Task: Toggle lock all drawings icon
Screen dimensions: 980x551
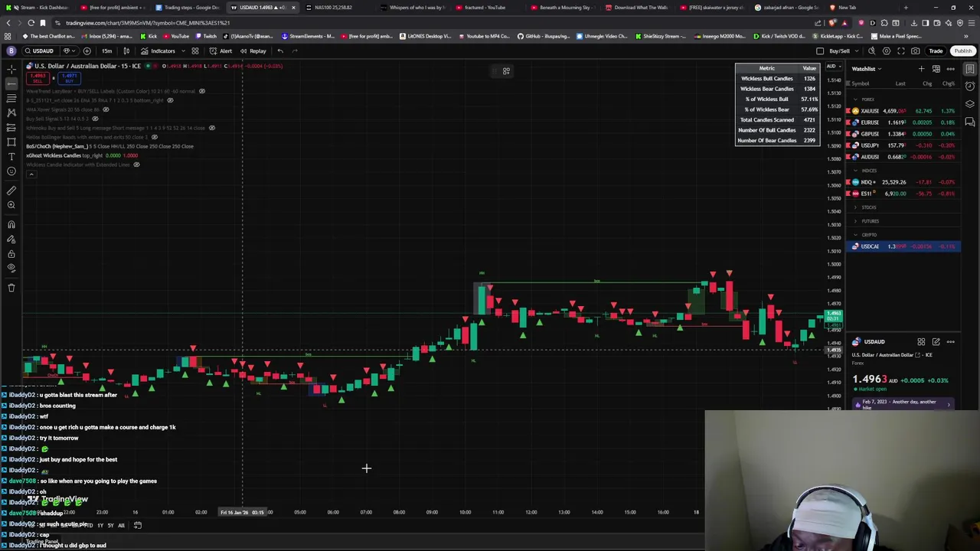Action: [x=11, y=253]
